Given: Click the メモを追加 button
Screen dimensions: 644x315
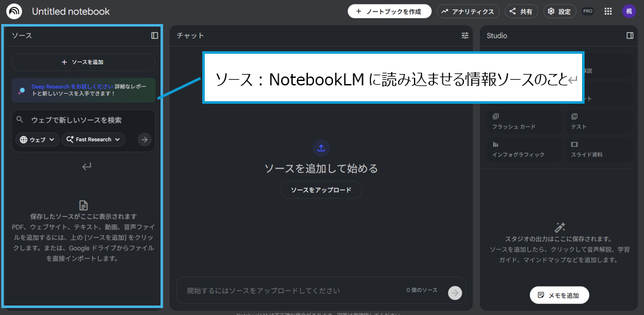Looking at the screenshot, I should point(559,295).
